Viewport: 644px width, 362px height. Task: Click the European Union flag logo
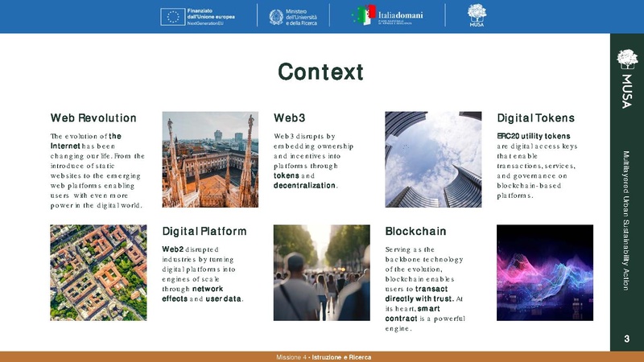173,16
